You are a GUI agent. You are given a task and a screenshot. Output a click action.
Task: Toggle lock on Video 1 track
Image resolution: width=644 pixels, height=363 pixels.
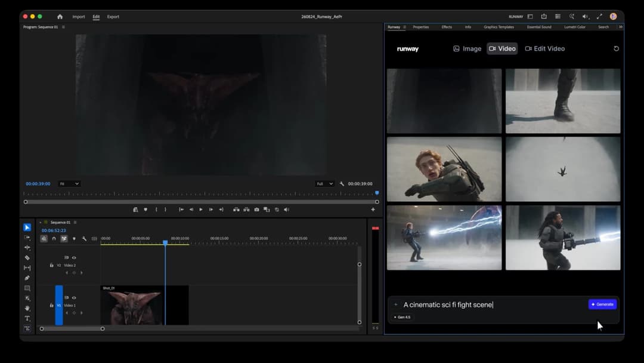tap(51, 305)
